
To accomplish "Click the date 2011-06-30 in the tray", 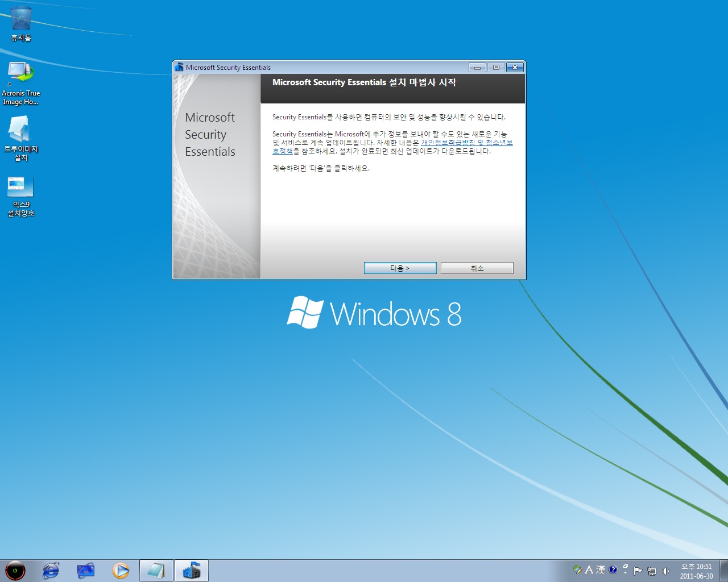I will (x=697, y=576).
